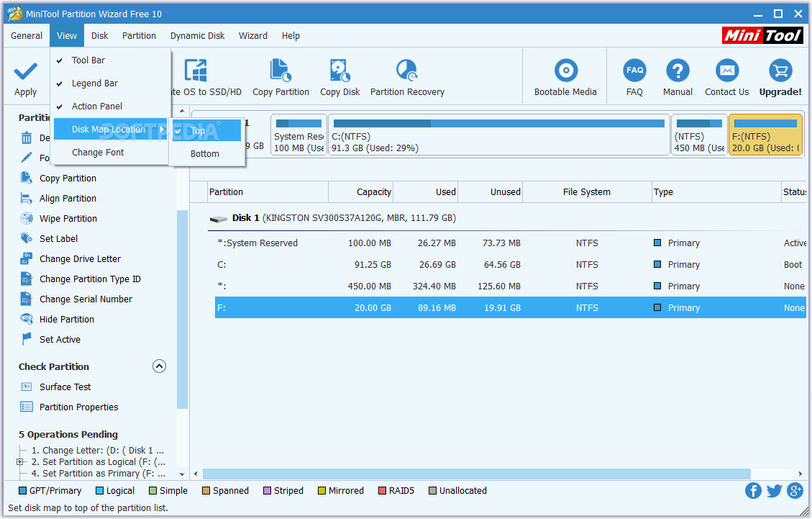
Task: Open the FAQ icon
Action: (x=634, y=71)
